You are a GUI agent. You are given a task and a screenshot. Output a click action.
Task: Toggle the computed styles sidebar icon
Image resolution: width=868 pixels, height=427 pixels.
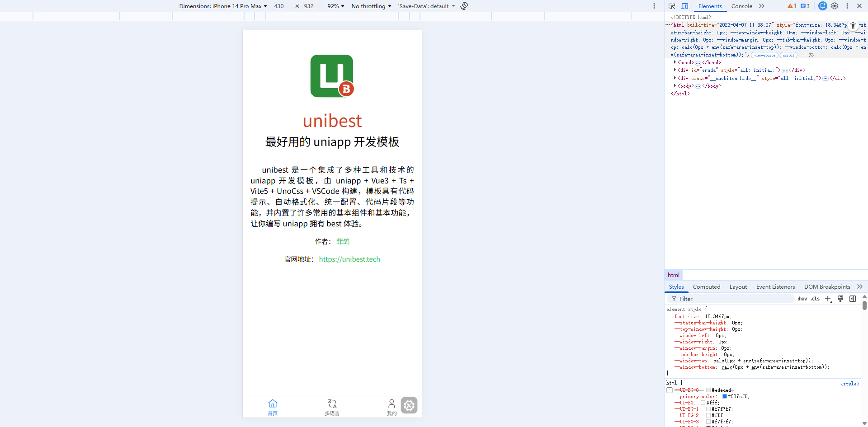click(853, 299)
